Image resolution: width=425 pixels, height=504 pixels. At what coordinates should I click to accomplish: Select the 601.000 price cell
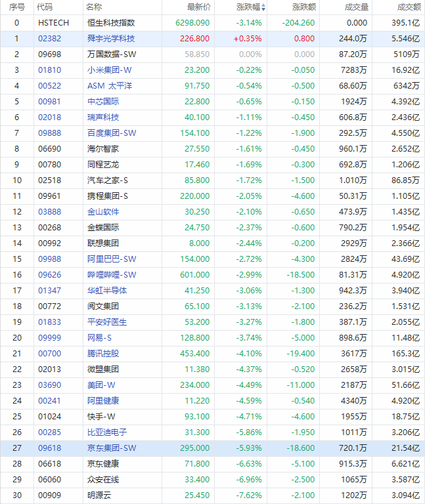[195, 275]
